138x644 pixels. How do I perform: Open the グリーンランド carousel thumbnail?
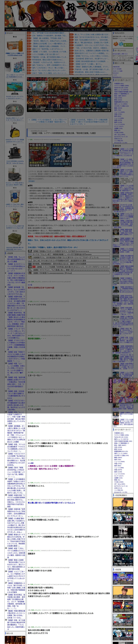(x=37, y=86)
